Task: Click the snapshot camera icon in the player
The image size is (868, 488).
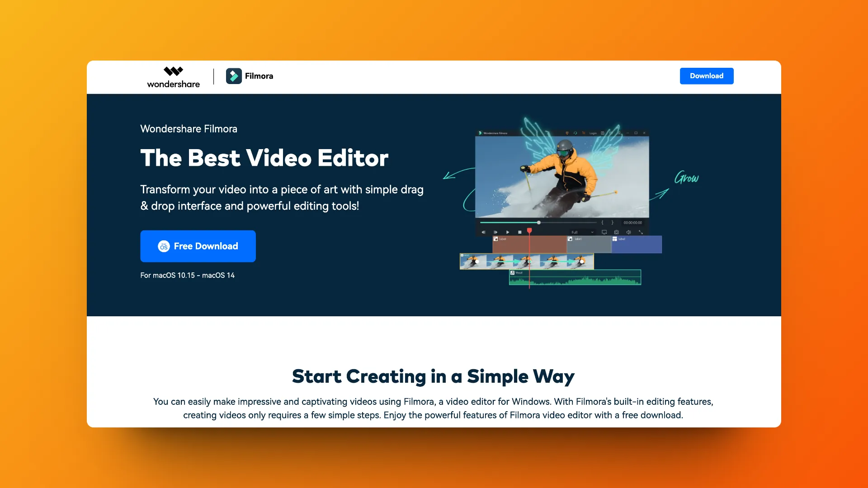Action: click(616, 232)
